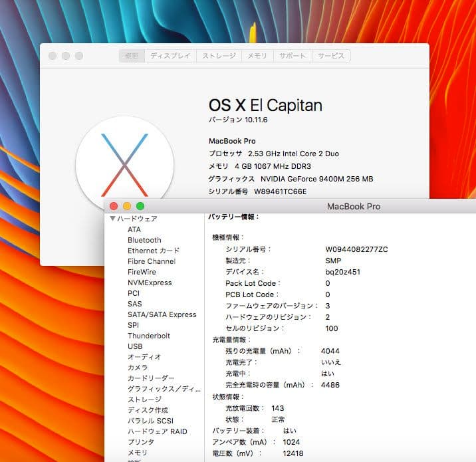This screenshot has height=462, width=476.
Task: Select Bluetooth in hardware list
Action: point(144,240)
